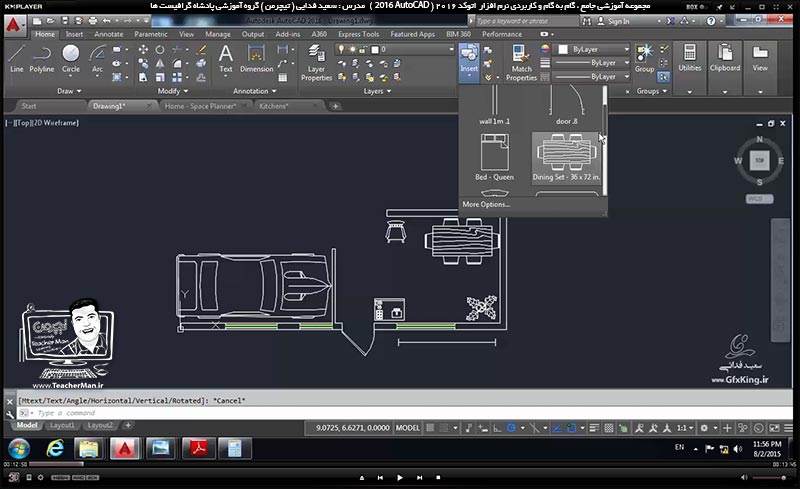Toggle group selection on/off in Groups panel
The width and height of the screenshot is (800, 489).
(x=663, y=77)
